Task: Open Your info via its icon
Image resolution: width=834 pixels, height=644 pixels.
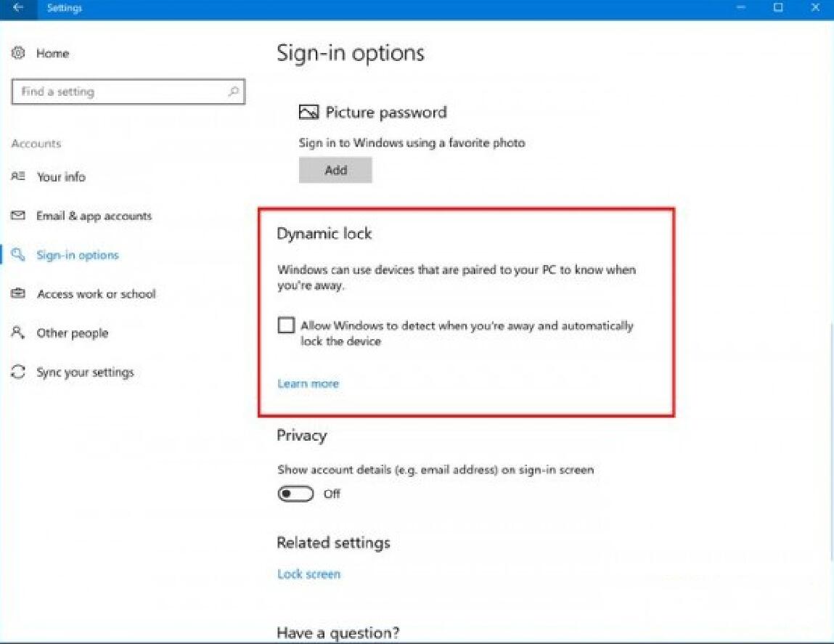Action: coord(18,176)
